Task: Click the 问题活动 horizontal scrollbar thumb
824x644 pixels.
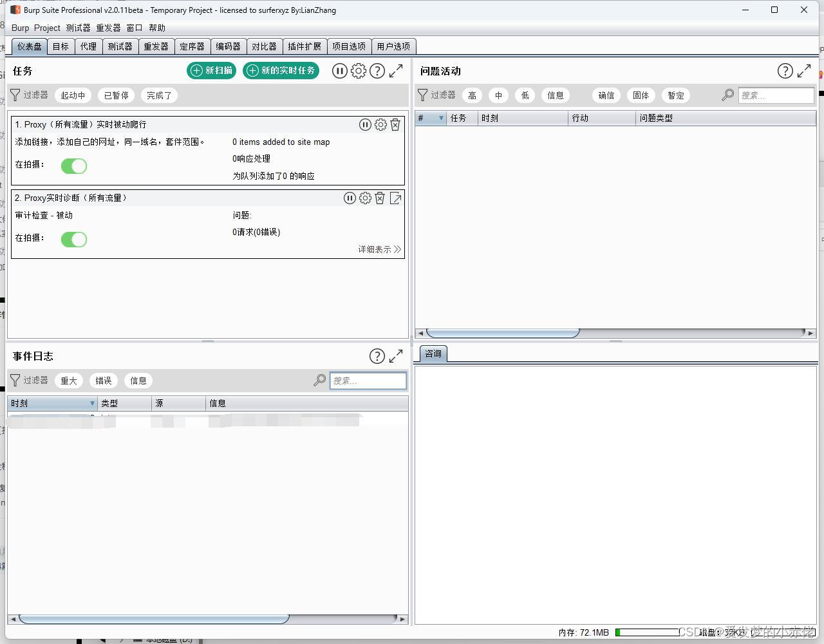Action: [503, 333]
